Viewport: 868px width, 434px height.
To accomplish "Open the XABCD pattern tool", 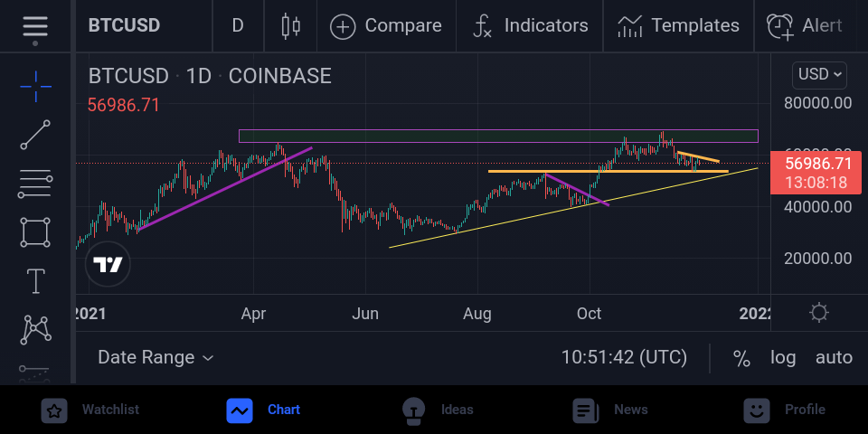I will 35,329.
